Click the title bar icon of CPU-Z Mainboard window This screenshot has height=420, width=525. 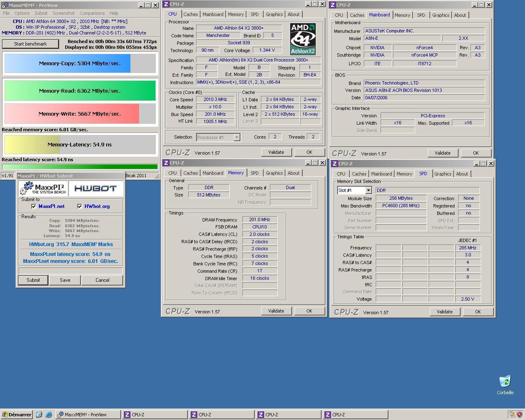(x=332, y=5)
